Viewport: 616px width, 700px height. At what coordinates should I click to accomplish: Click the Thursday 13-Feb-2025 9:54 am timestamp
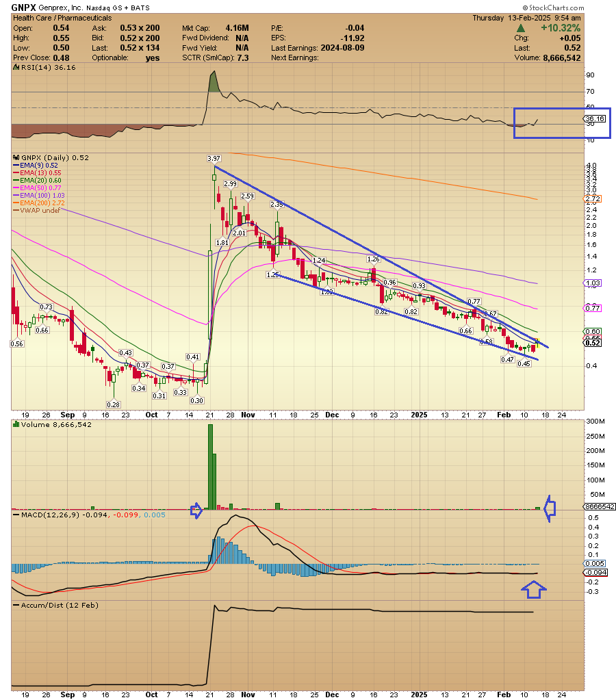(x=526, y=18)
